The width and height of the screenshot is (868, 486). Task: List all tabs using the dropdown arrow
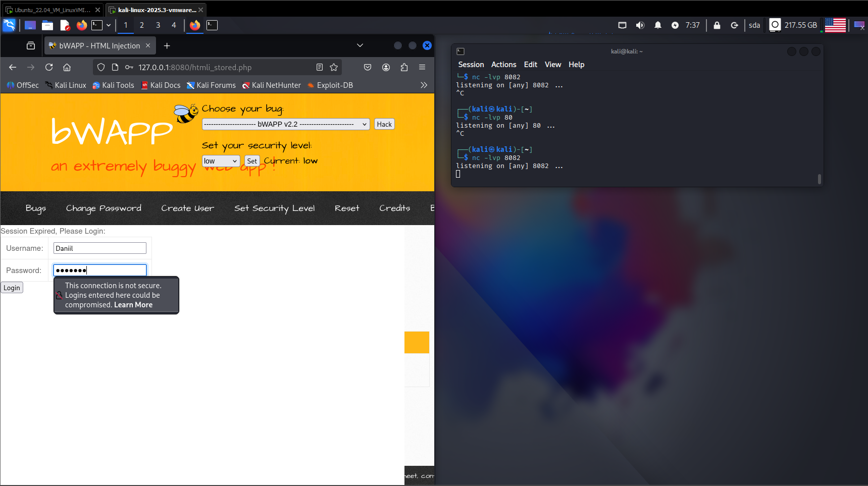point(360,45)
